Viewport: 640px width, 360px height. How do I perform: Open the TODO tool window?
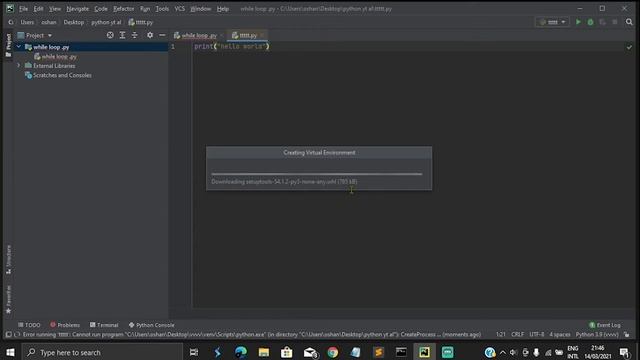29,325
